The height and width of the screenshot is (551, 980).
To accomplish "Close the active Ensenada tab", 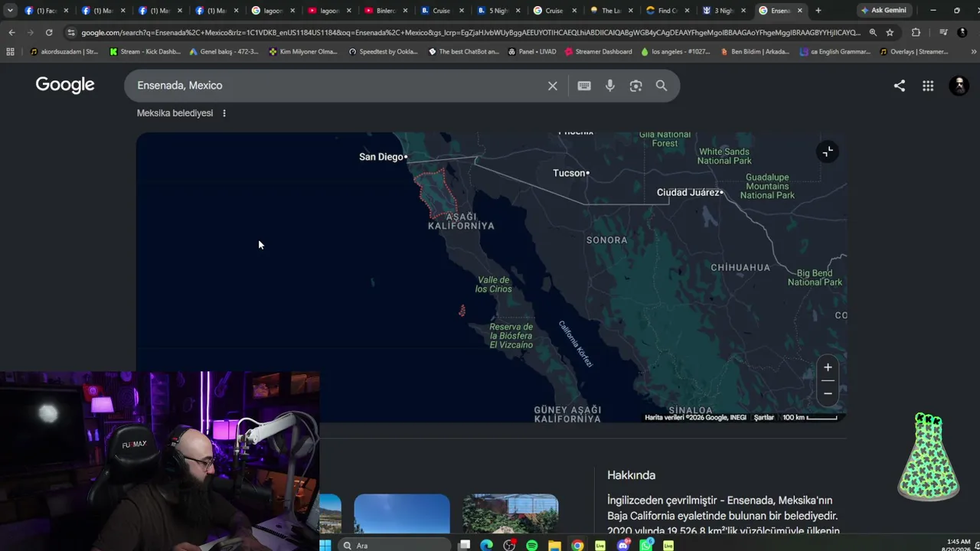I will (800, 11).
